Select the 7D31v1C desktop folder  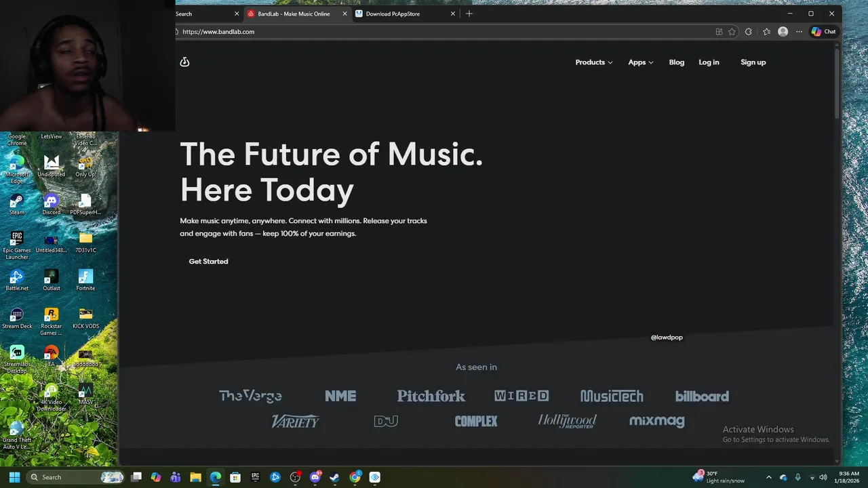[x=85, y=242]
